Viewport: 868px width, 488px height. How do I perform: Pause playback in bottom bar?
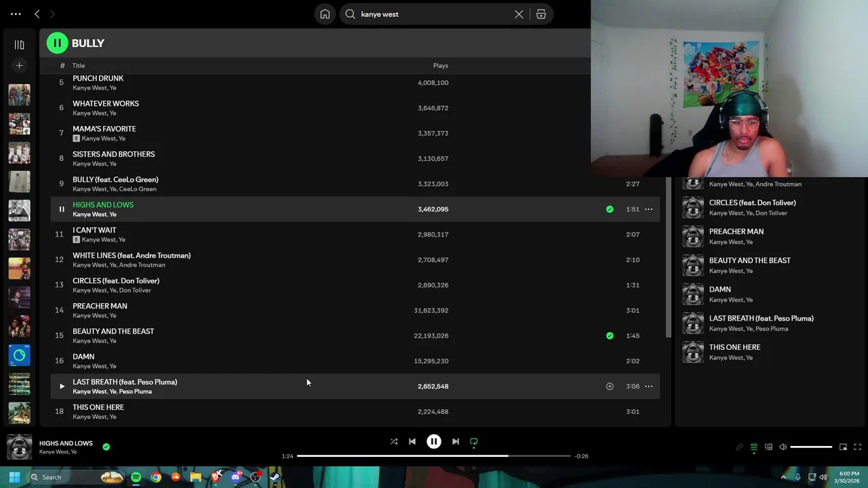click(x=434, y=441)
